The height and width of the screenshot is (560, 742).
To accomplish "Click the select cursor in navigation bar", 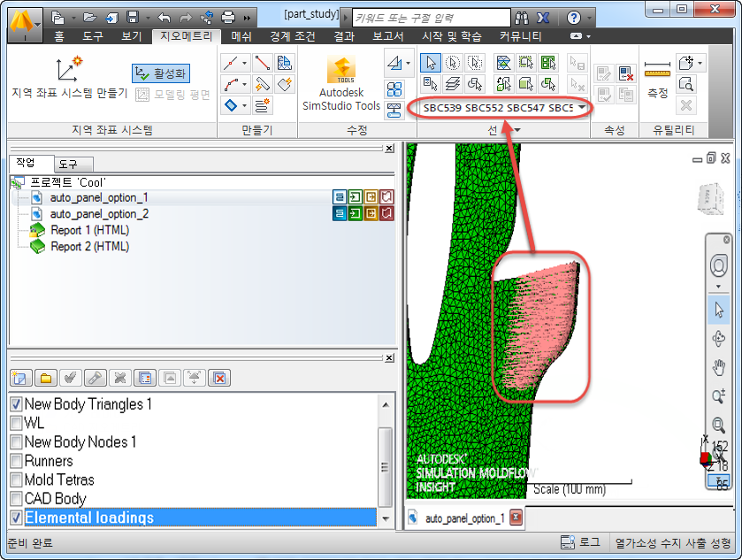I will (718, 310).
